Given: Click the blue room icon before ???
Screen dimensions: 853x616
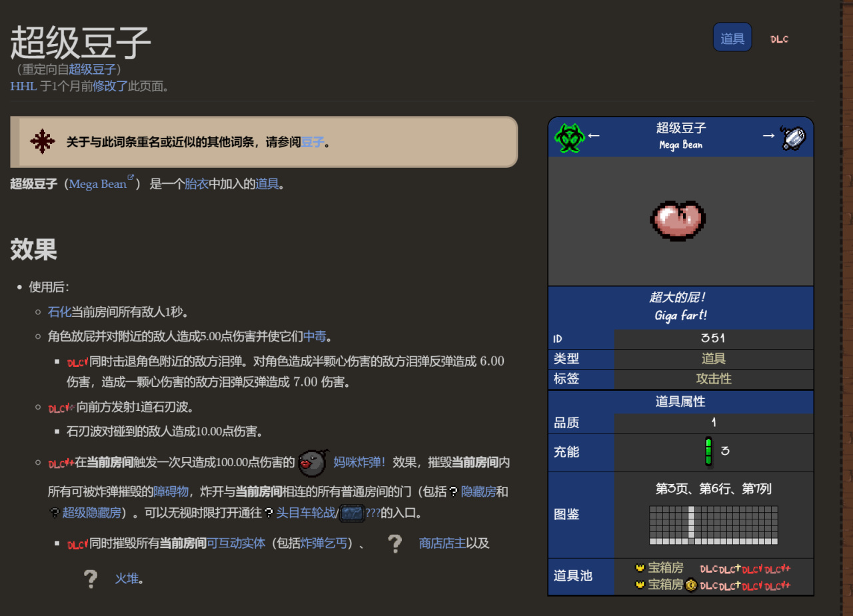Looking at the screenshot, I should tap(351, 513).
